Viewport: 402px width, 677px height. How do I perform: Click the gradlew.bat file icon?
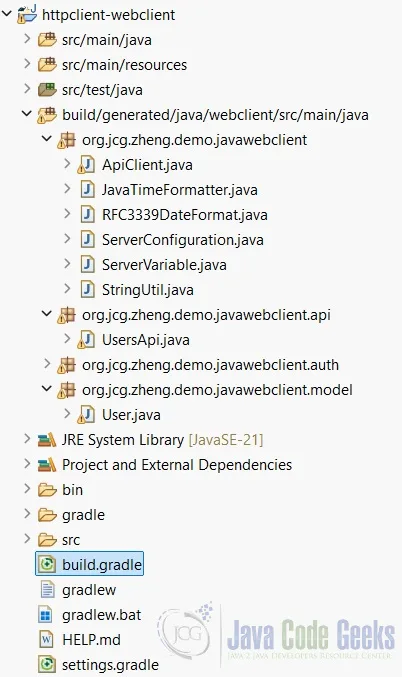click(x=47, y=615)
